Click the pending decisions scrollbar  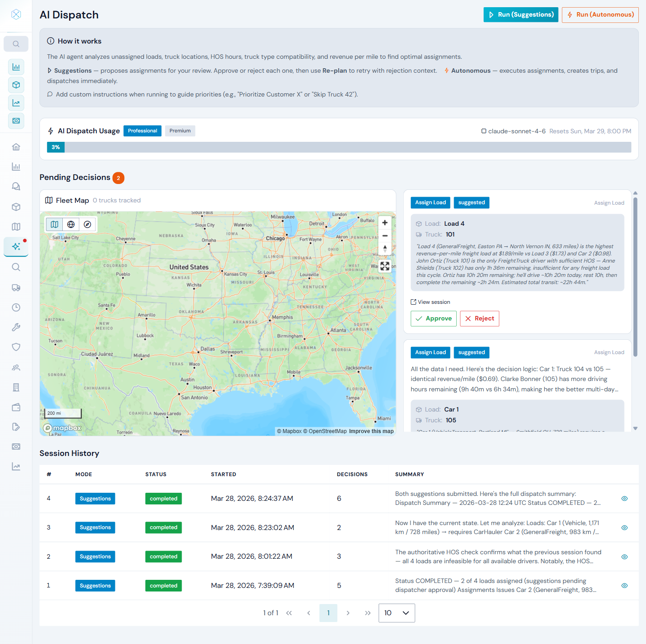pyautogui.click(x=635, y=277)
